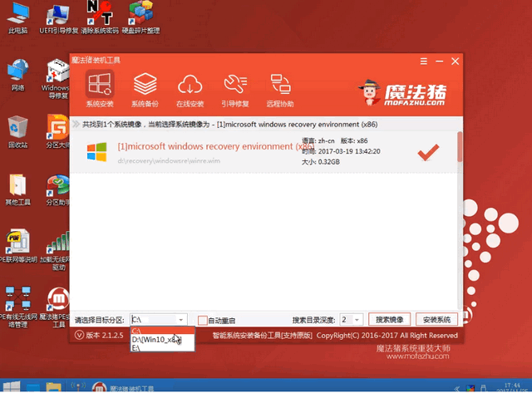This screenshot has width=532, height=393.
Task: Open the 引导修复 (Boot Repair) tool
Action: tap(235, 89)
